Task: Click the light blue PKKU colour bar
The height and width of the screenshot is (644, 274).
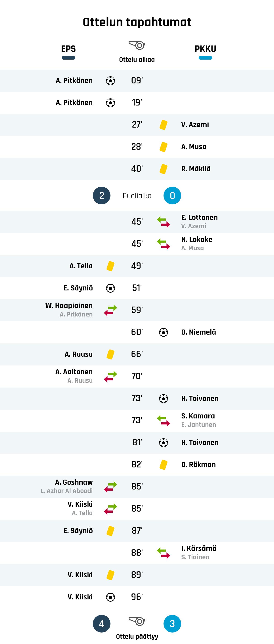Action: [205, 58]
